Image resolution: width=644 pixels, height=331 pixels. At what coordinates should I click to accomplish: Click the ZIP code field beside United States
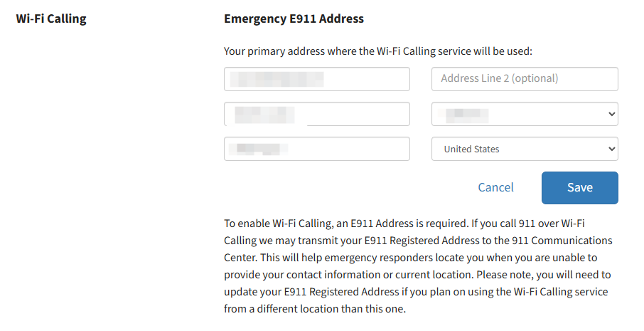coord(316,149)
